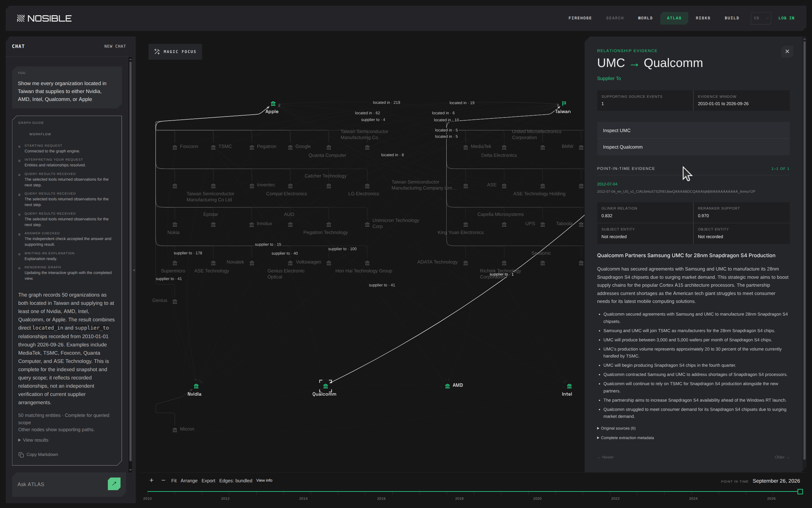812x508 pixels.
Task: Toggle Edges: bundled mode
Action: [x=236, y=481]
